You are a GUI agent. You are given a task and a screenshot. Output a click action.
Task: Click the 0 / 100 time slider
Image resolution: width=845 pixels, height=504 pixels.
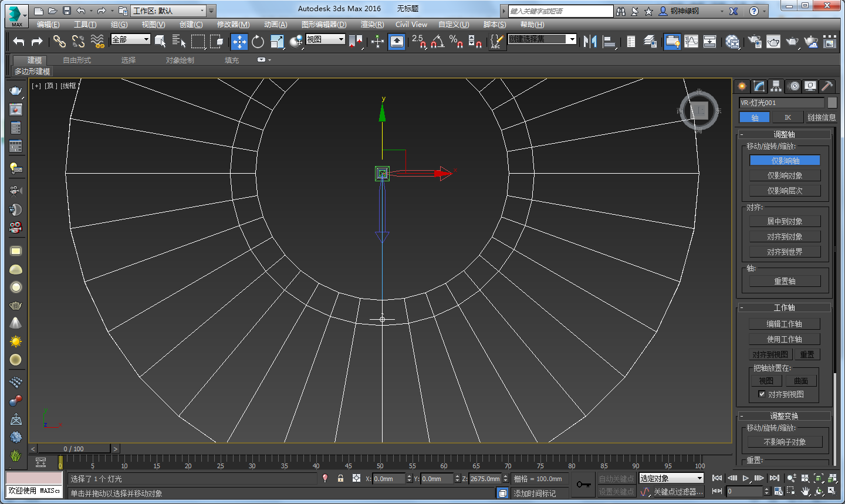pyautogui.click(x=74, y=449)
